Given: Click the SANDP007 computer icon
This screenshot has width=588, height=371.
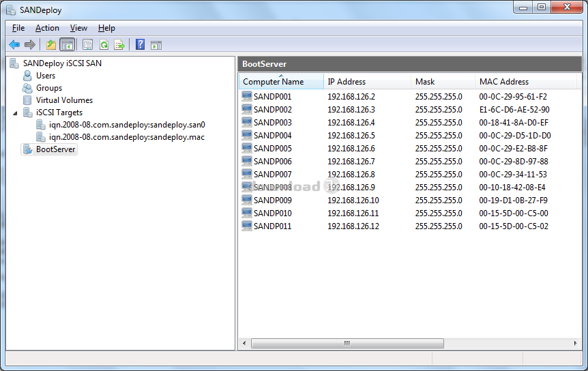Looking at the screenshot, I should point(247,175).
